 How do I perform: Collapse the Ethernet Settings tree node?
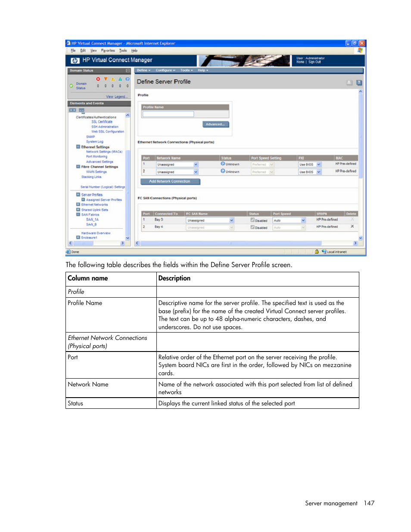(78, 147)
